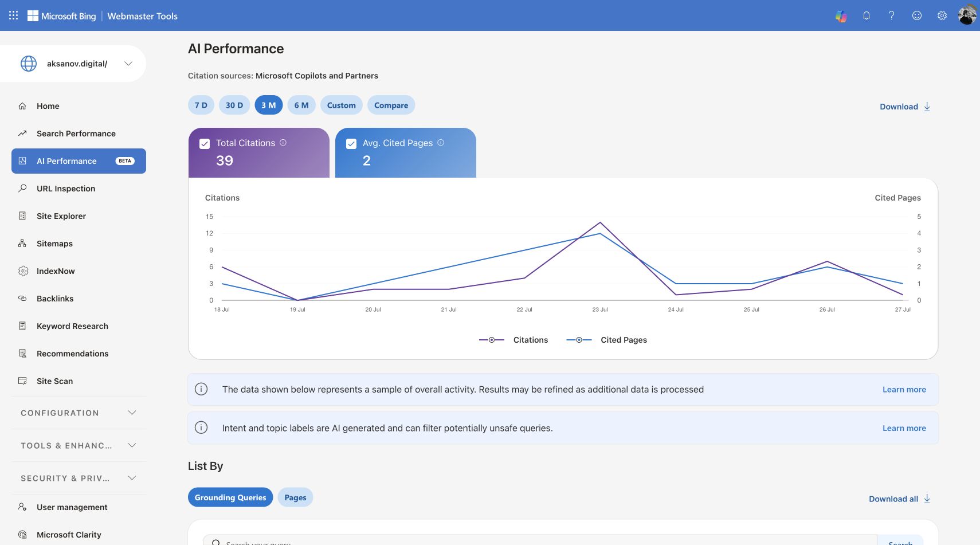Click the query search input field

click(x=540, y=540)
